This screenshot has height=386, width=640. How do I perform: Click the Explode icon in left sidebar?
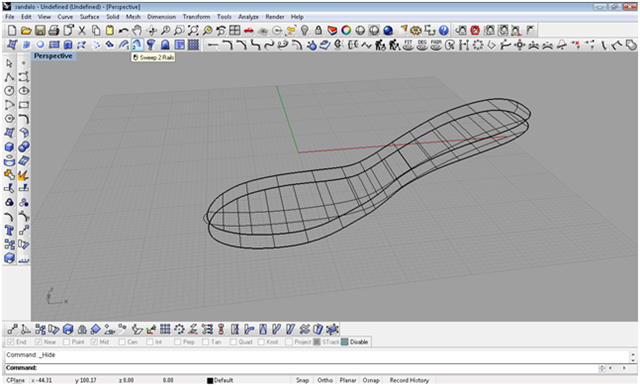coord(23,175)
